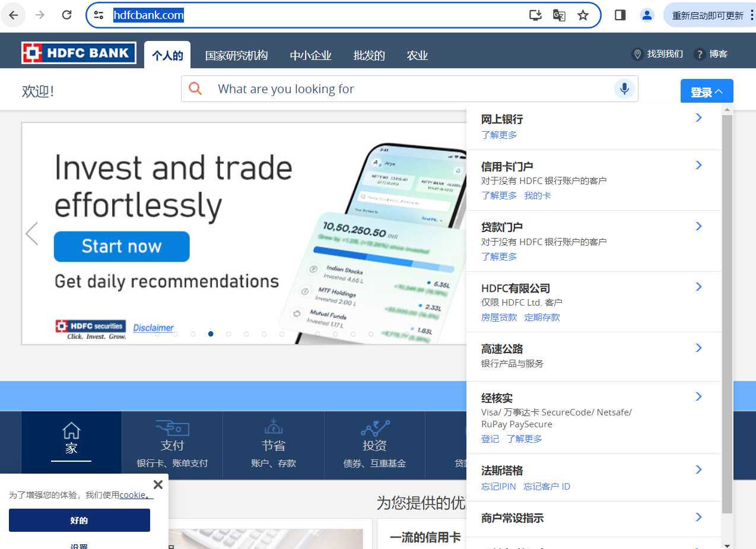Open the translate page icon

(559, 15)
